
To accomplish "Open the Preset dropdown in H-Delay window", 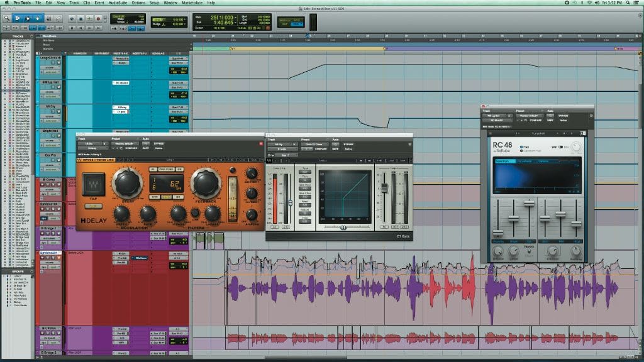I will tap(125, 144).
